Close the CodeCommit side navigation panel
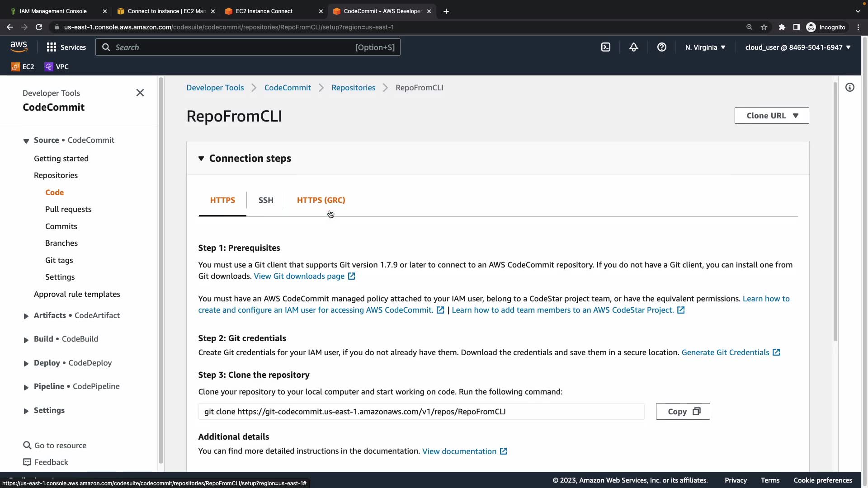This screenshot has width=868, height=488. pyautogui.click(x=140, y=93)
